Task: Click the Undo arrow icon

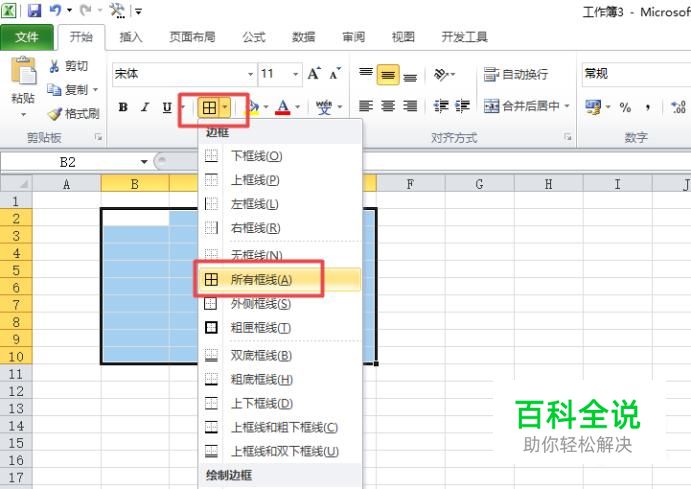Action: pos(55,10)
